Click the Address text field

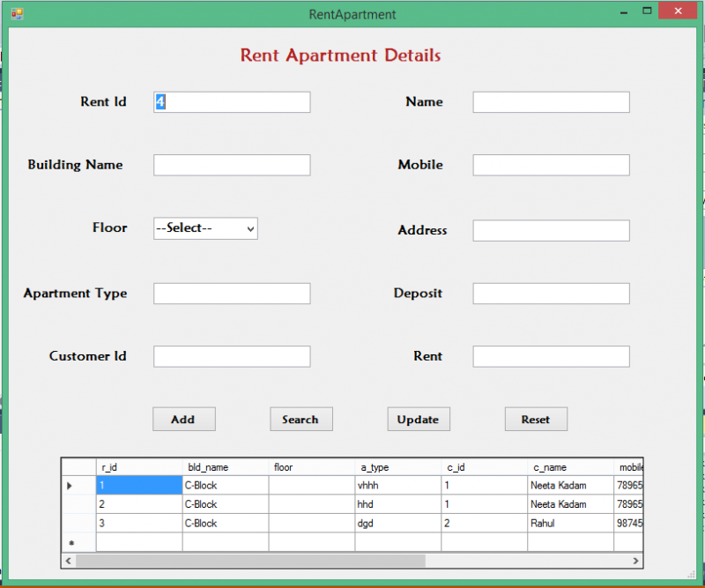(x=551, y=230)
